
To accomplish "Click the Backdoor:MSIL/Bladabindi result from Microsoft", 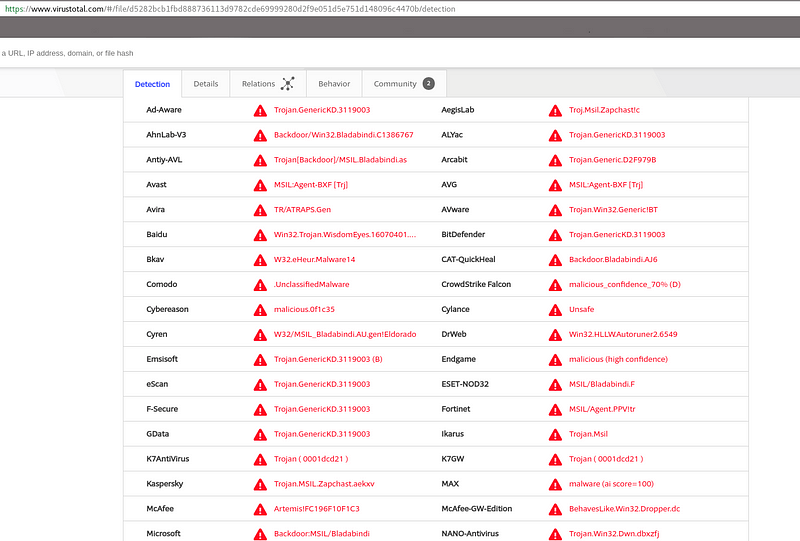I will (x=321, y=534).
